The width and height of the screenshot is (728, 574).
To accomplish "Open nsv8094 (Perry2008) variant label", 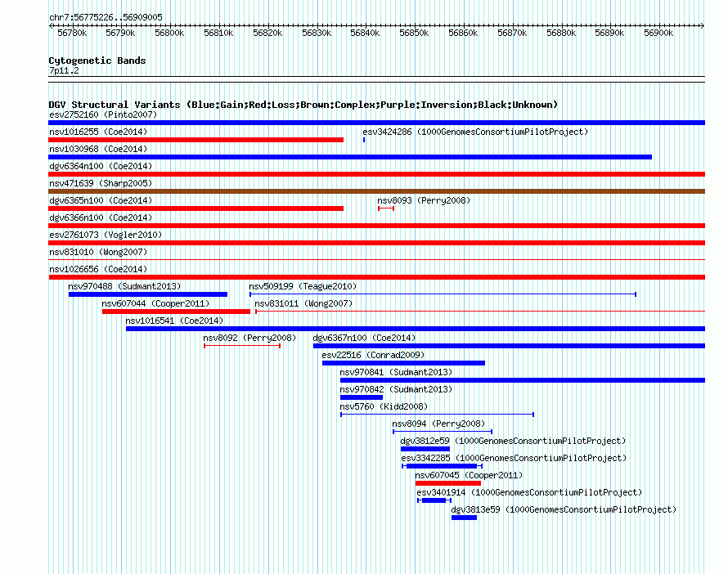I will [438, 424].
